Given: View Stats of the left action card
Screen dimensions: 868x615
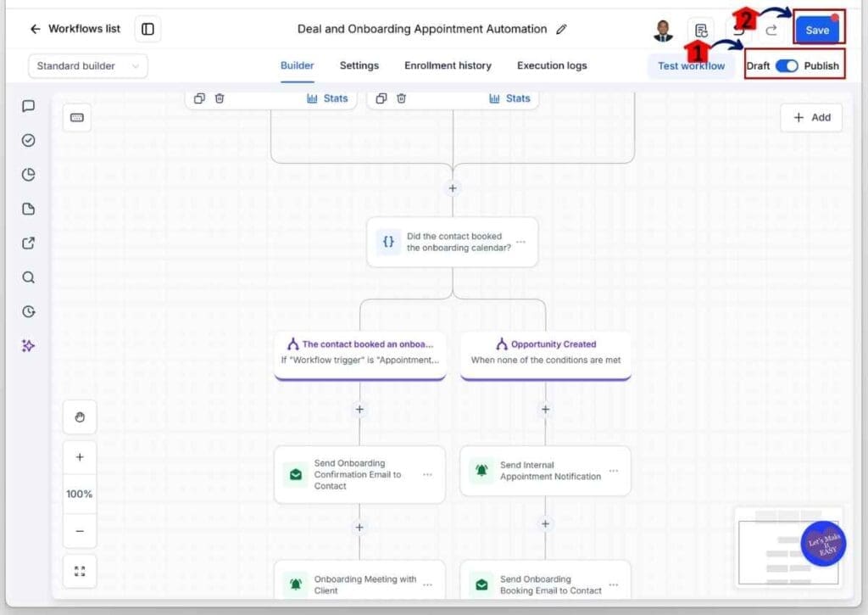Looking at the screenshot, I should point(327,98).
